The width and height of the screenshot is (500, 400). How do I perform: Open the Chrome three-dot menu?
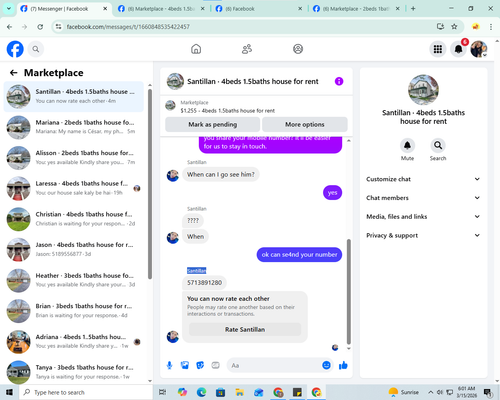coord(491,27)
